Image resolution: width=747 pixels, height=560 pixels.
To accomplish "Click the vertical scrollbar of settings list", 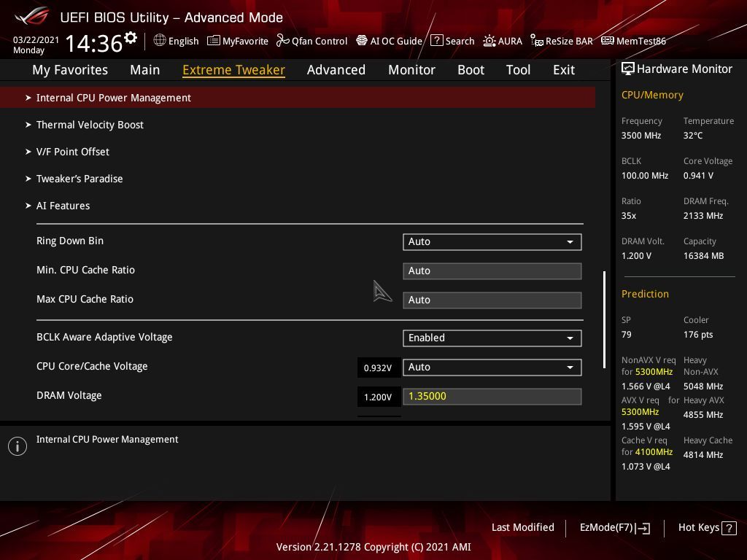I will [x=604, y=319].
